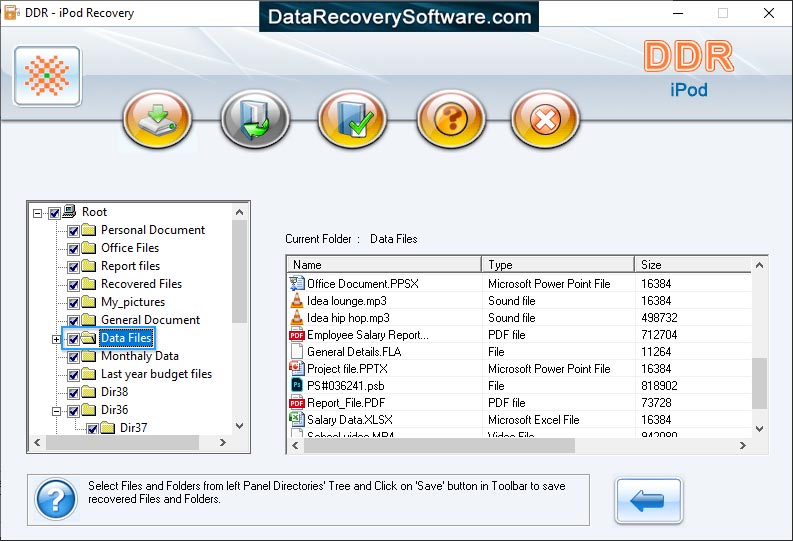The width and height of the screenshot is (793, 541).
Task: Uncheck the Root checkbox
Action: tap(55, 213)
